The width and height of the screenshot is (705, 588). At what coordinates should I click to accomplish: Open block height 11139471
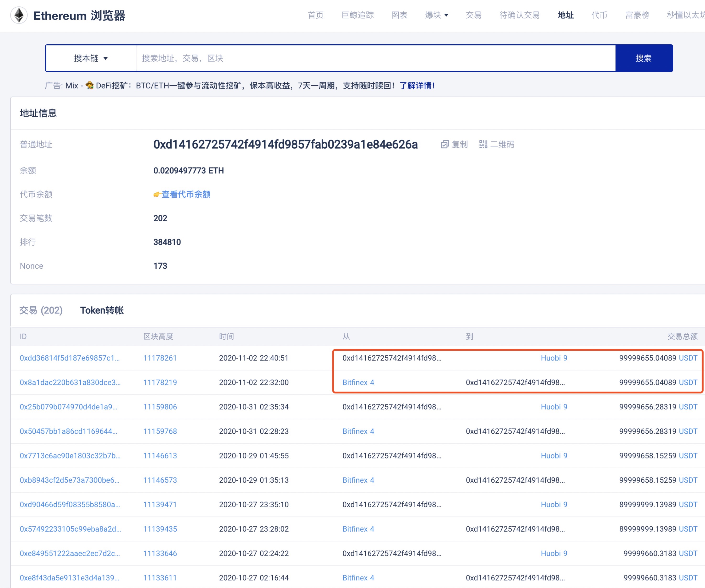tap(160, 505)
